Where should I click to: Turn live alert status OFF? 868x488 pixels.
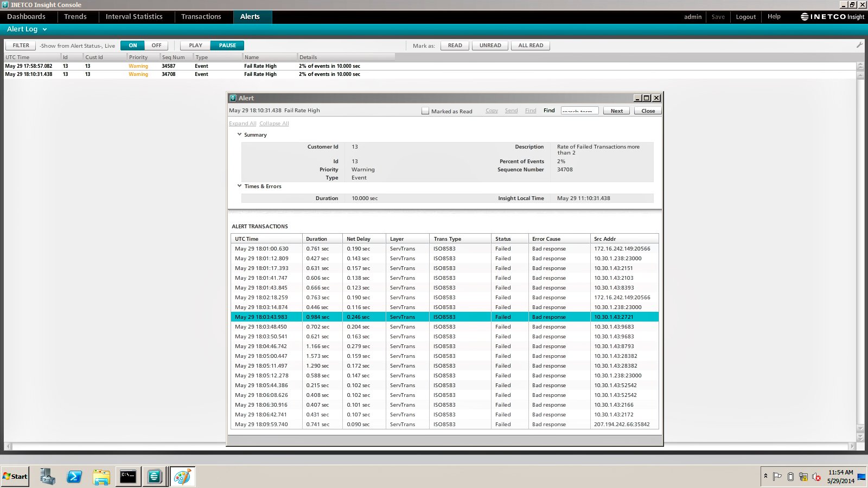156,46
